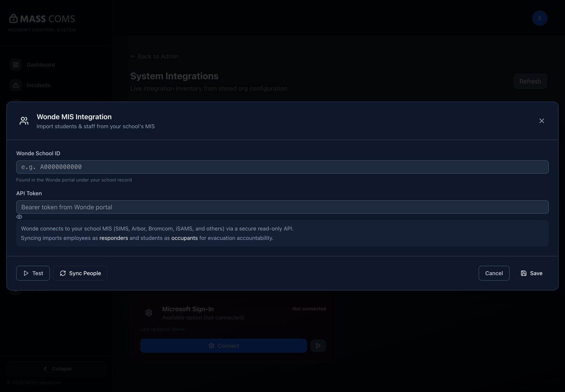This screenshot has width=565, height=392.
Task: Toggle API token visibility eye icon
Action: [19, 217]
